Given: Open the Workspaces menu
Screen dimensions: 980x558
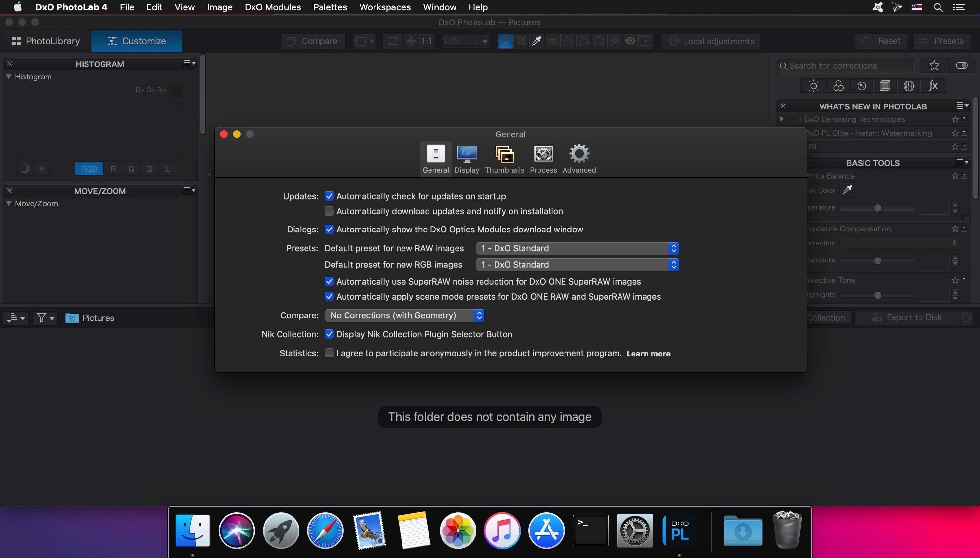Looking at the screenshot, I should (385, 7).
